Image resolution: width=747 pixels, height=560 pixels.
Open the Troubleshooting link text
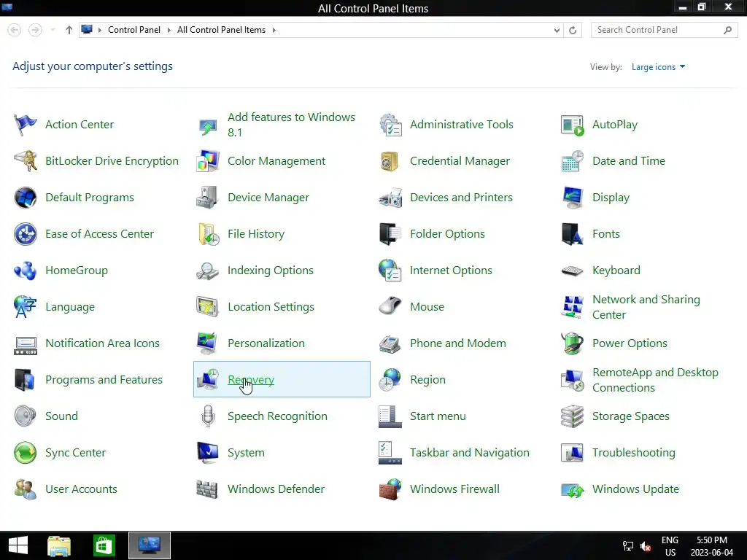(634, 452)
